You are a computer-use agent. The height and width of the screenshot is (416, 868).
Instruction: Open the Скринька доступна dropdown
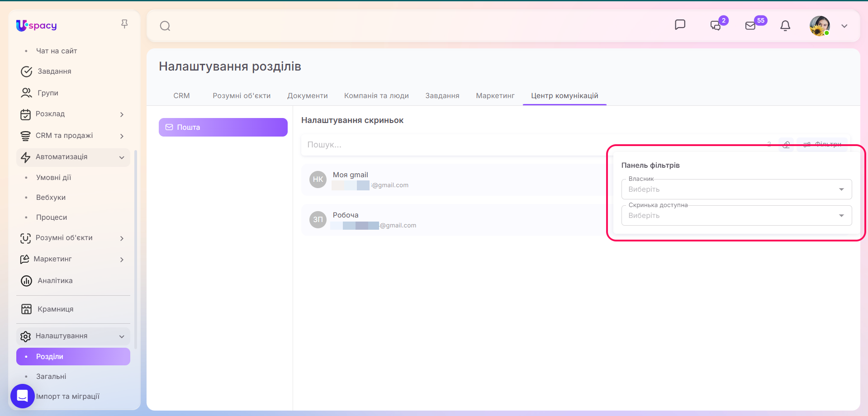(736, 215)
